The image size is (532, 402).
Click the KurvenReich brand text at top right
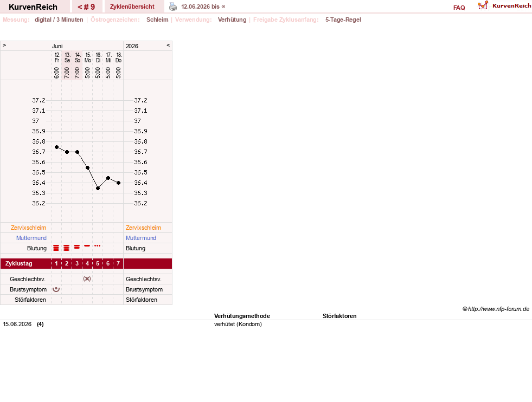click(511, 6)
